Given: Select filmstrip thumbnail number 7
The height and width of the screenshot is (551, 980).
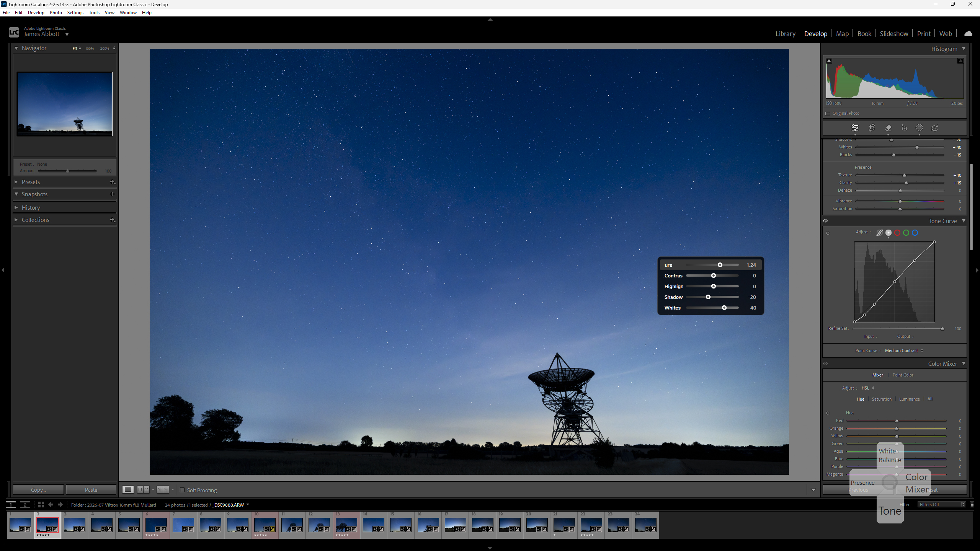Looking at the screenshot, I should point(183,525).
